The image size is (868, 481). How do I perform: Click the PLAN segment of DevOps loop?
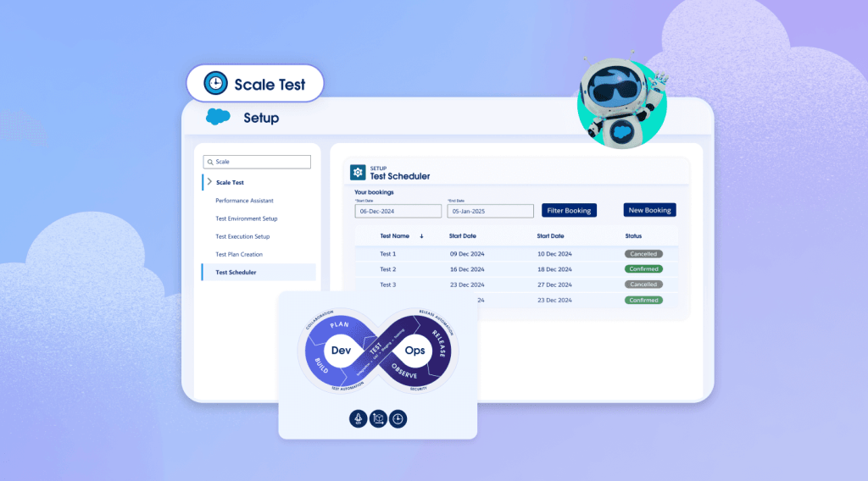[x=339, y=324]
